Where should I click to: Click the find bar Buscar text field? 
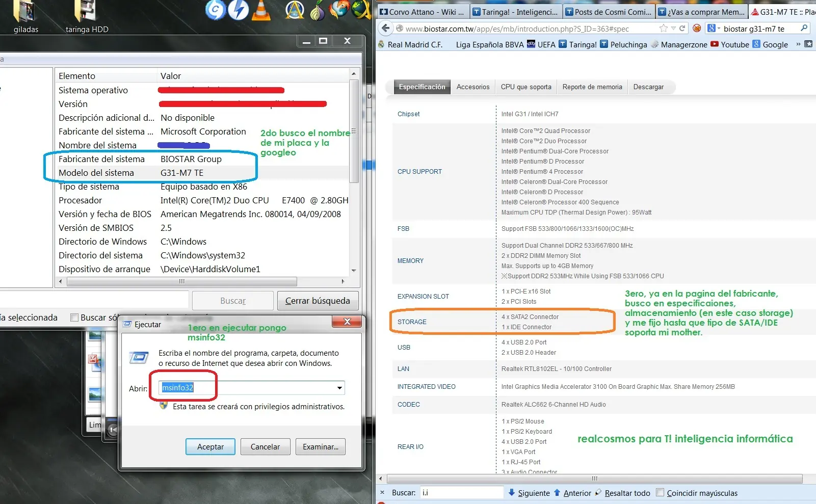(461, 493)
